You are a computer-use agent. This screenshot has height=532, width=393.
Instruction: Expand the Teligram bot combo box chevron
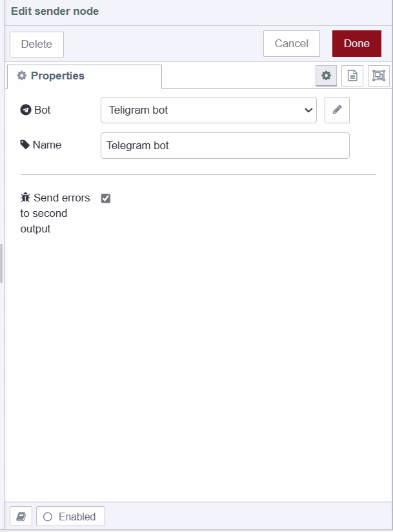pyautogui.click(x=308, y=110)
